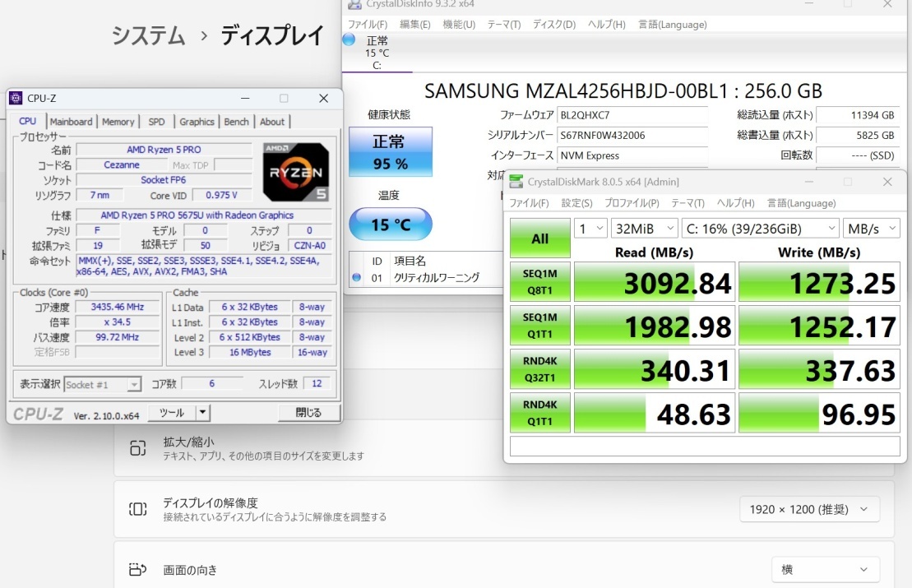912x588 pixels.
Task: Close the CrystalDiskMark window
Action: 887,182
